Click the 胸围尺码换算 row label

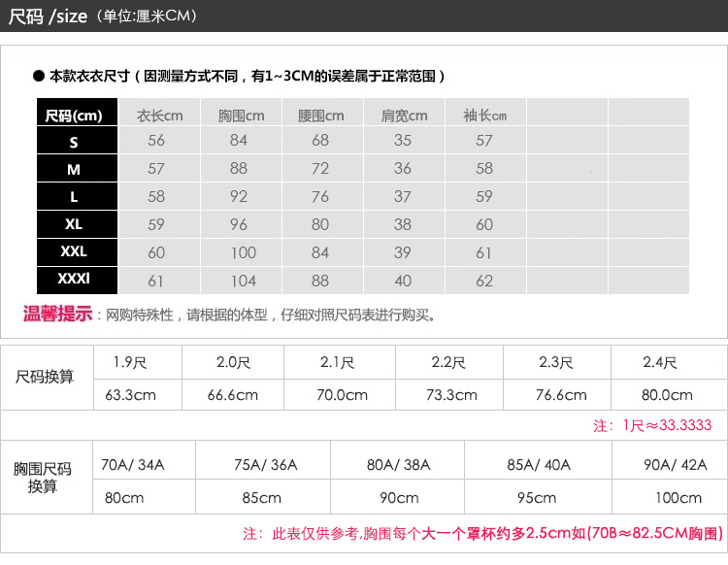coord(43,478)
